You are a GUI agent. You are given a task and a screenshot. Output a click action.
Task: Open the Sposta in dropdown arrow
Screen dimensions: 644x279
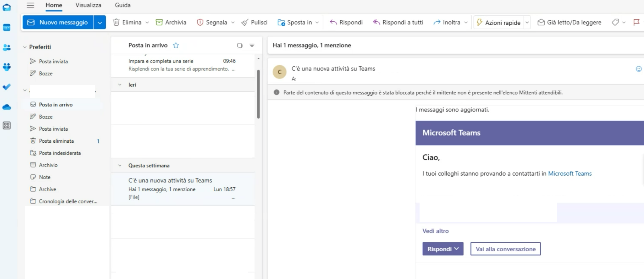(x=317, y=22)
